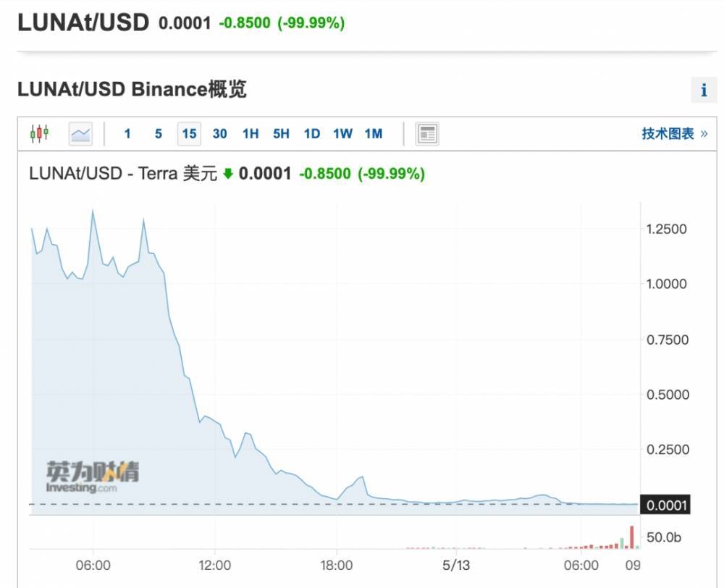
Task: Set chart interval to 5H
Action: (x=281, y=134)
